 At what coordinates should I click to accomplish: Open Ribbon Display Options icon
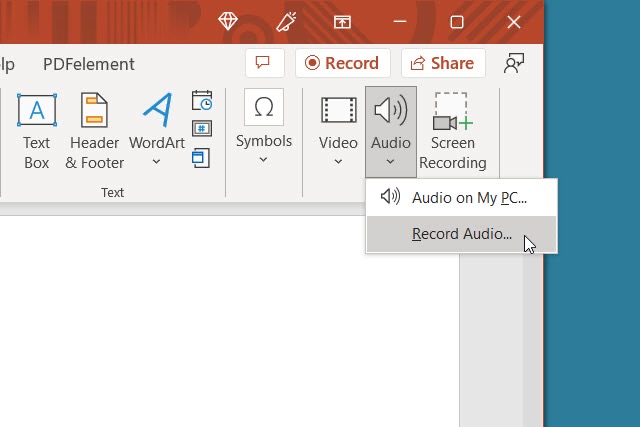pos(342,21)
